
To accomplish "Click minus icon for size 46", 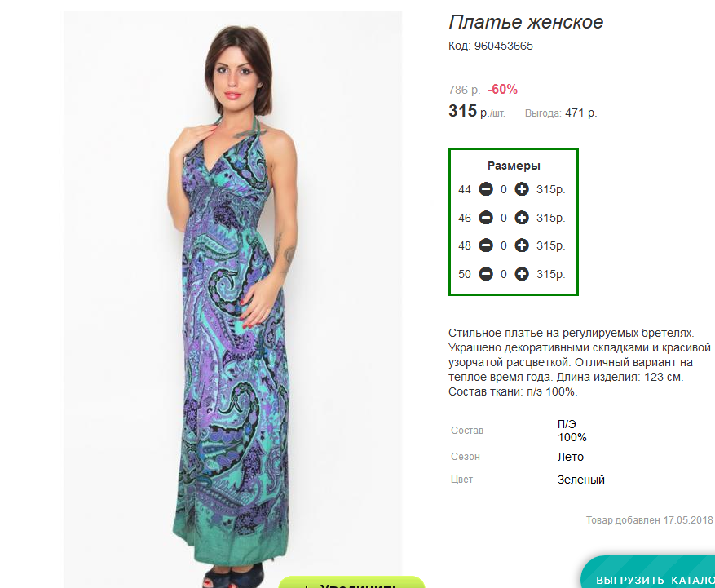I will pyautogui.click(x=486, y=218).
